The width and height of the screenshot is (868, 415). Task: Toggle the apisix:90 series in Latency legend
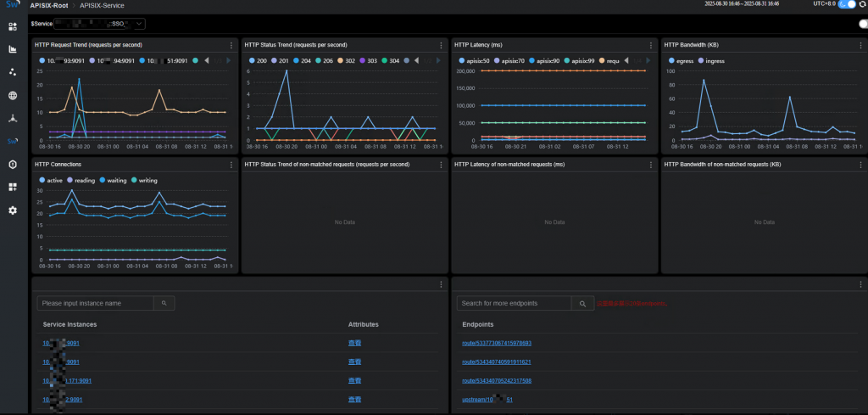[x=544, y=60]
